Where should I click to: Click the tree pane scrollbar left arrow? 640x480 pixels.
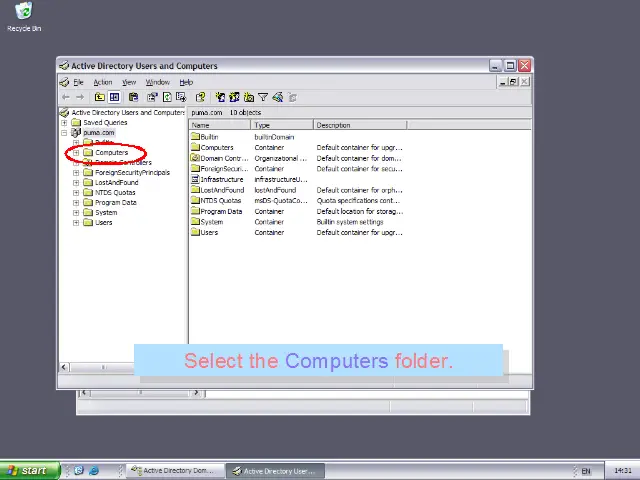point(64,367)
